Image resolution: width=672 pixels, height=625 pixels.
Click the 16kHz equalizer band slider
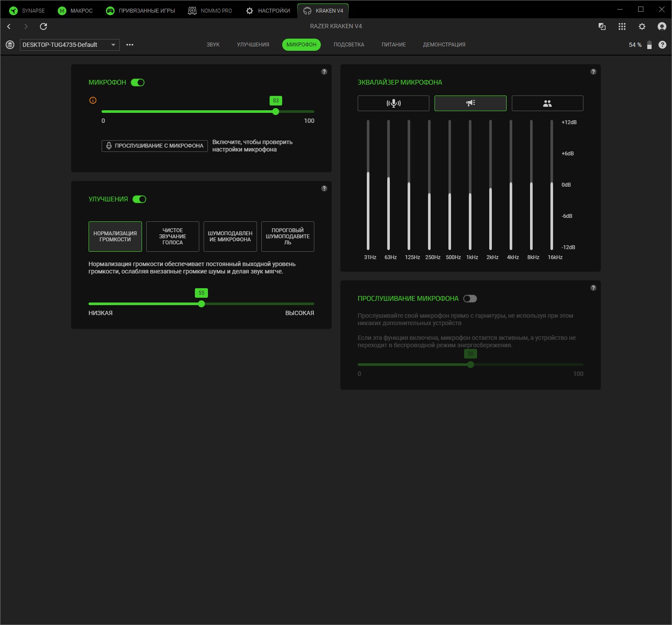pyautogui.click(x=552, y=185)
